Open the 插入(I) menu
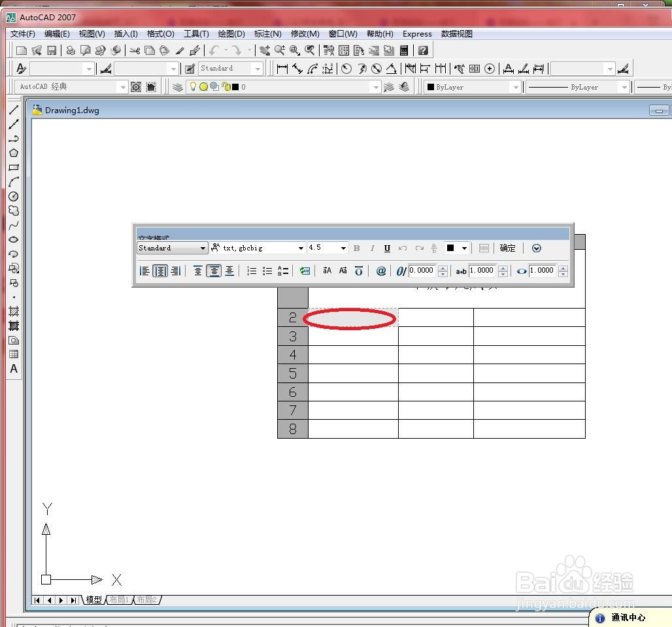The width and height of the screenshot is (672, 627). 126,34
